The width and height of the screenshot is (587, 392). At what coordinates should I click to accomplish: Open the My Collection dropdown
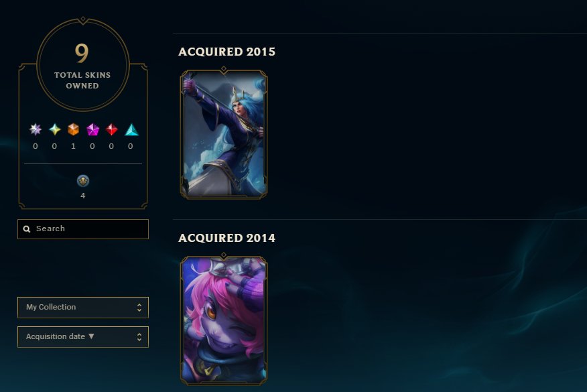click(83, 308)
